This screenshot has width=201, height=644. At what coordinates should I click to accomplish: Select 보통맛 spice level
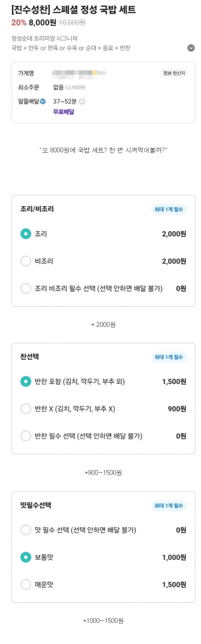[x=25, y=557]
